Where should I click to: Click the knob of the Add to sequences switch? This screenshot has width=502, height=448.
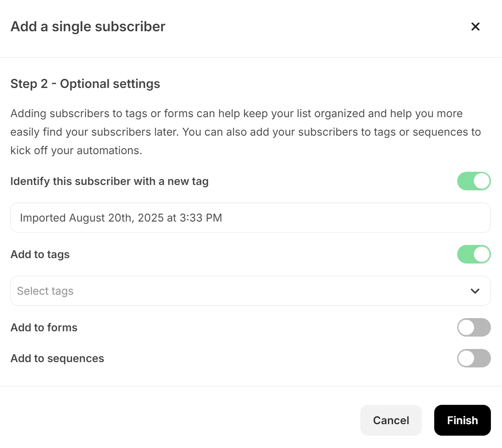tap(467, 358)
